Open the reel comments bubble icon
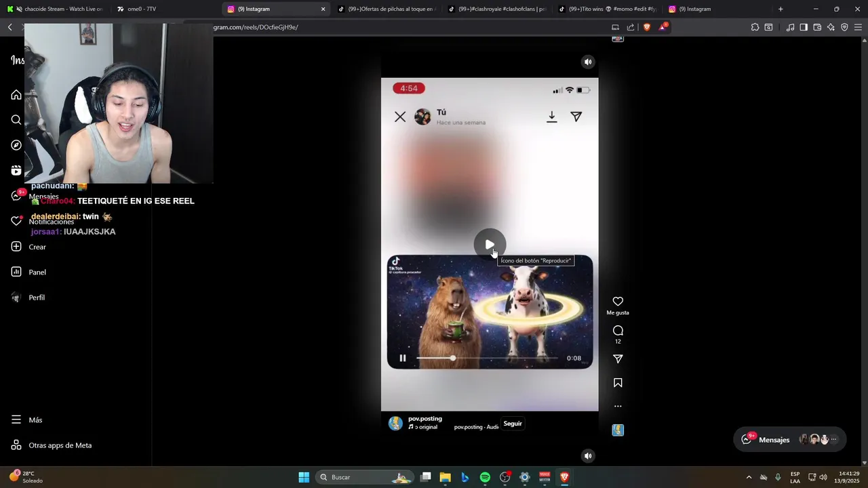868x488 pixels. click(x=618, y=331)
